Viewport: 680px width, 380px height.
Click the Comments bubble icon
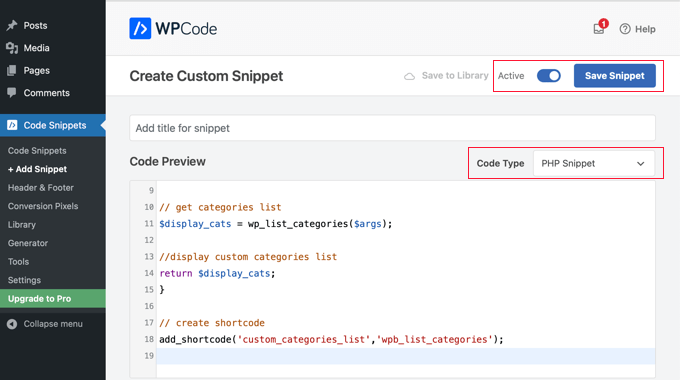pos(12,92)
